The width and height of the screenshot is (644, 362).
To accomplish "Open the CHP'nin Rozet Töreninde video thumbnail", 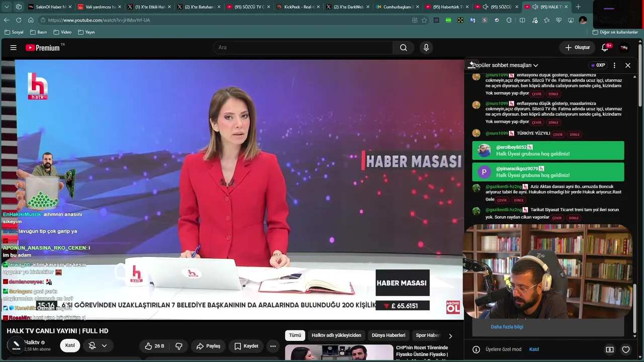I will 339,352.
